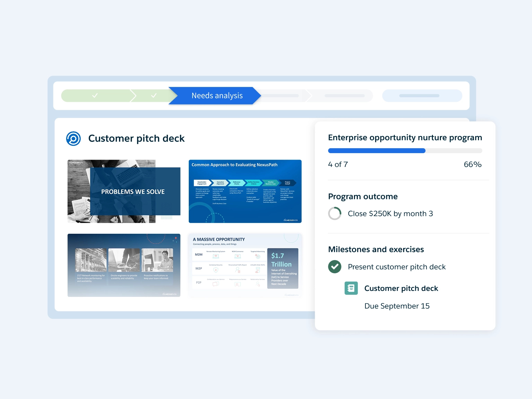Screen dimensions: 532x399
Task: Click the Enterprise opportunity nurture program title
Action: pyautogui.click(x=405, y=138)
